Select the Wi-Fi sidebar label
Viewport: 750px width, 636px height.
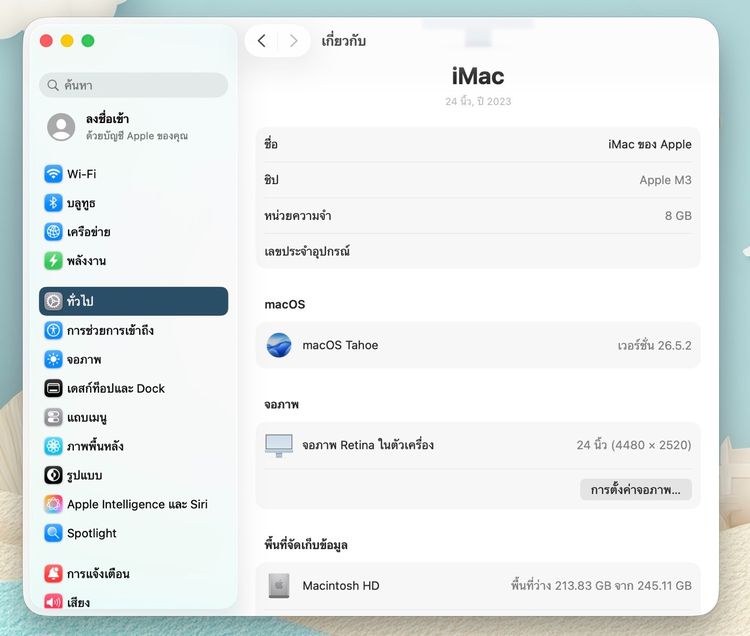coord(82,174)
